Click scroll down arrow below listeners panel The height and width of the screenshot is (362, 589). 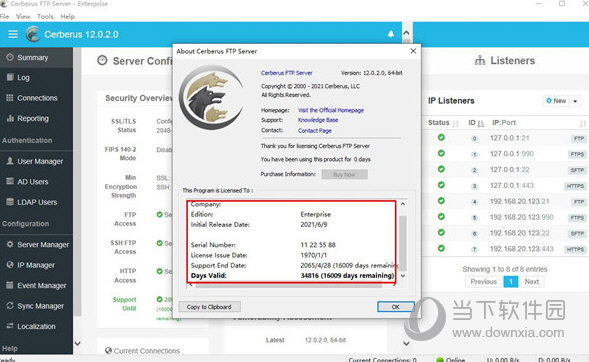pyautogui.click(x=406, y=343)
